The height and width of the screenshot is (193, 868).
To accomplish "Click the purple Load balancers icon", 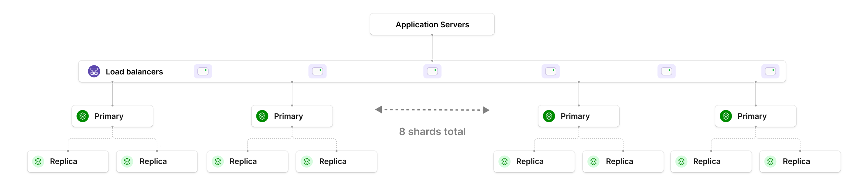I will pyautogui.click(x=94, y=71).
